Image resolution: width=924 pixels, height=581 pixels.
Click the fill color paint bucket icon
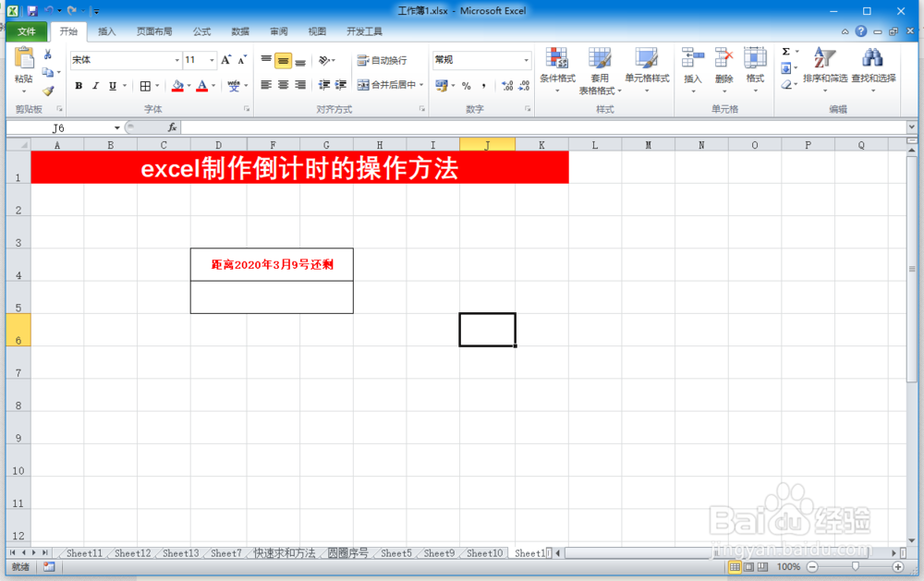177,86
